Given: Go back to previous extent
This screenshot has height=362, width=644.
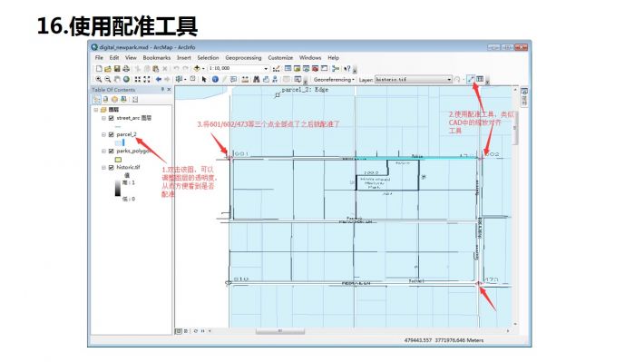Looking at the screenshot, I should point(159,79).
